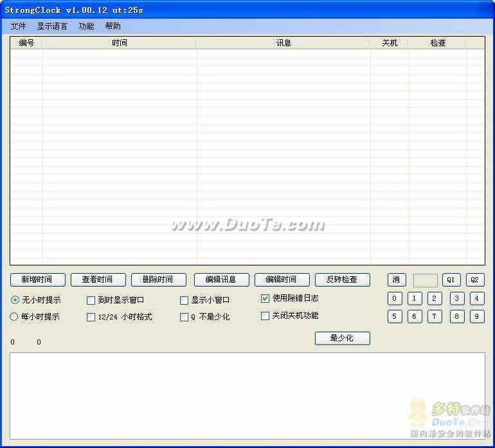Click the 时间 column header
The width and height of the screenshot is (495, 448).
pyautogui.click(x=120, y=43)
